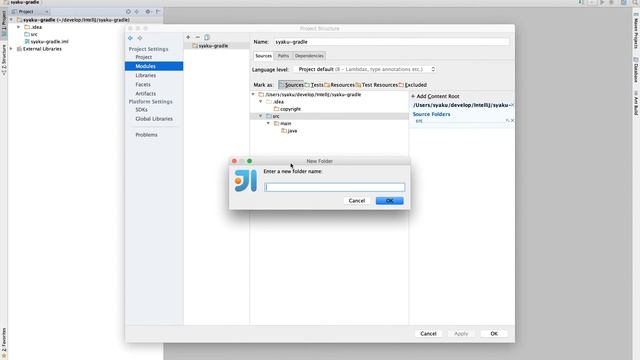This screenshot has width=640, height=360.
Task: Switch to the Paths tab
Action: (283, 56)
